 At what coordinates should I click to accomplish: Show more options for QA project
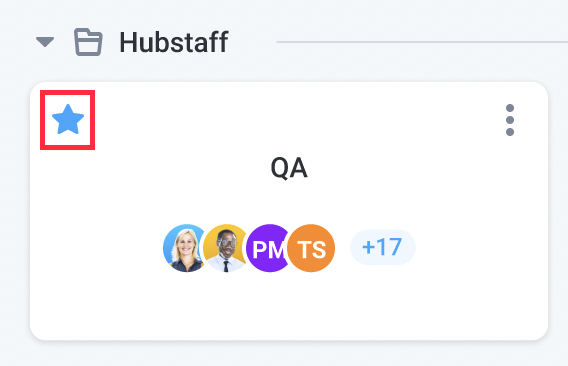coord(510,120)
